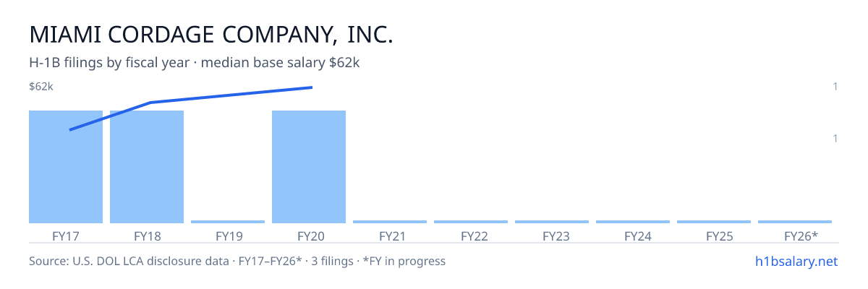Click the thin FY21 bar
868x289 pixels.
(x=390, y=222)
